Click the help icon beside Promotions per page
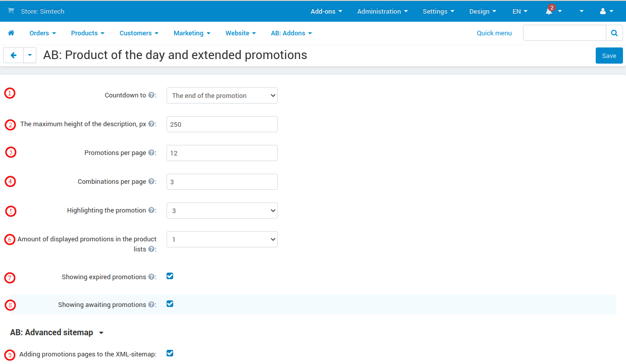The width and height of the screenshot is (626, 364). click(151, 152)
